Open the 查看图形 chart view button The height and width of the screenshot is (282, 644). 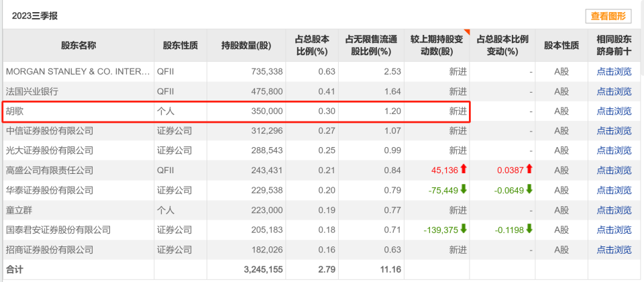(607, 16)
